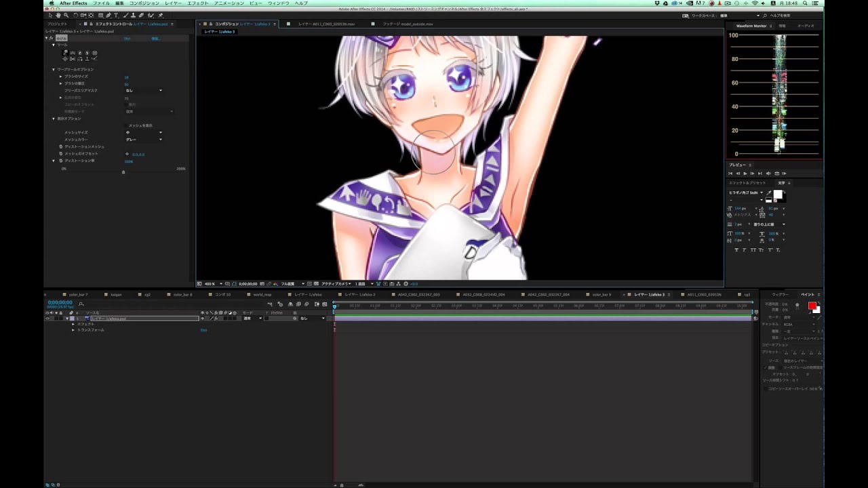Toggle the fx switch of the Liquify effect
868x488 pixels.
(51, 38)
